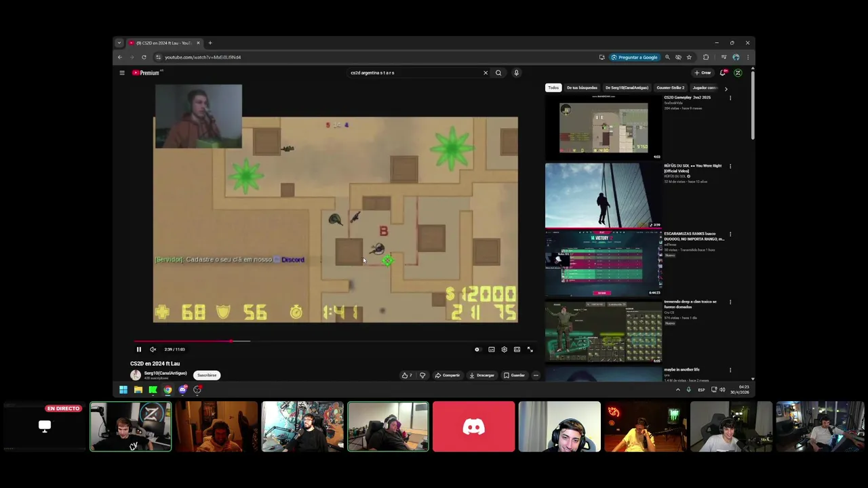Viewport: 868px width, 488px height.
Task: Start voice search with microphone
Action: point(516,73)
